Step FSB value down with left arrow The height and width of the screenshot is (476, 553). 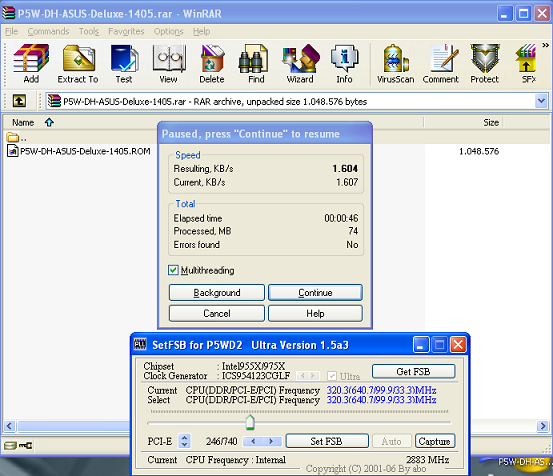click(x=253, y=441)
